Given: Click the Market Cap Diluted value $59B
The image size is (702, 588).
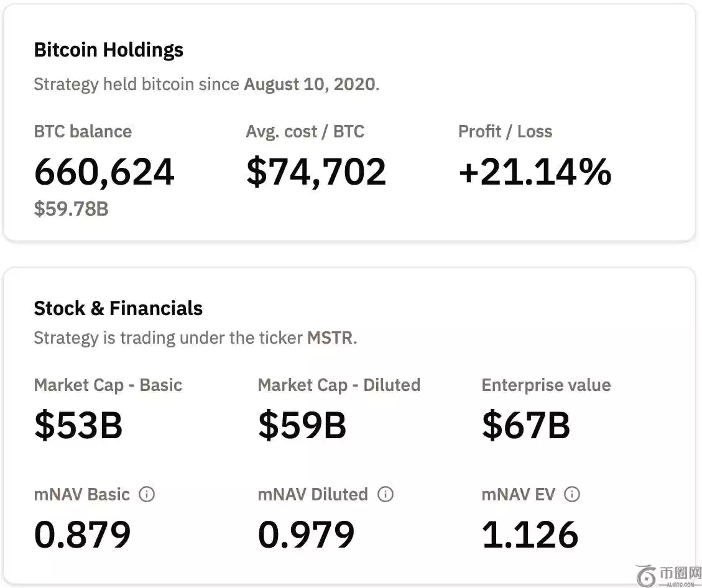Looking at the screenshot, I should point(302,426).
